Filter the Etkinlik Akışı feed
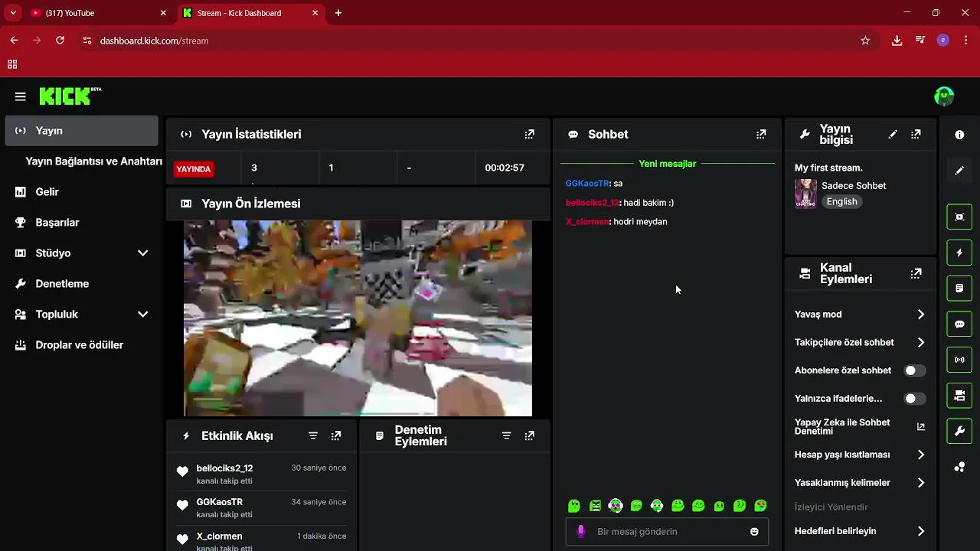 [x=313, y=435]
